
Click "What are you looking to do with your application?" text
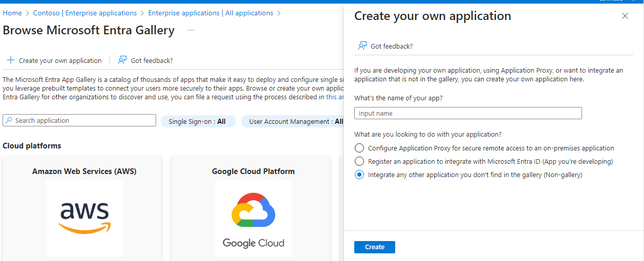[x=428, y=134]
